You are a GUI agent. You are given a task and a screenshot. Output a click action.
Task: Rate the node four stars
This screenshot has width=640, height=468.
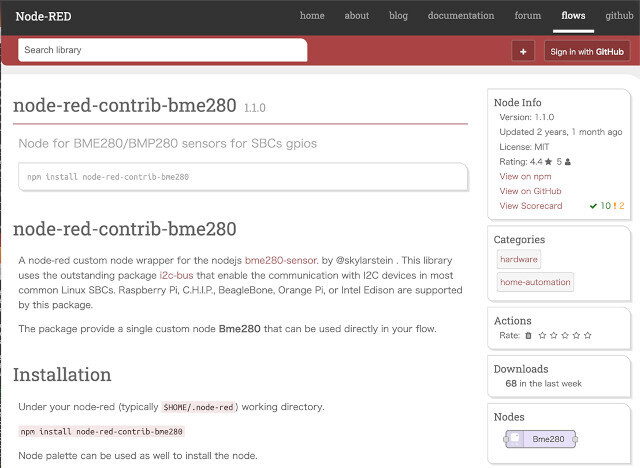pos(576,335)
